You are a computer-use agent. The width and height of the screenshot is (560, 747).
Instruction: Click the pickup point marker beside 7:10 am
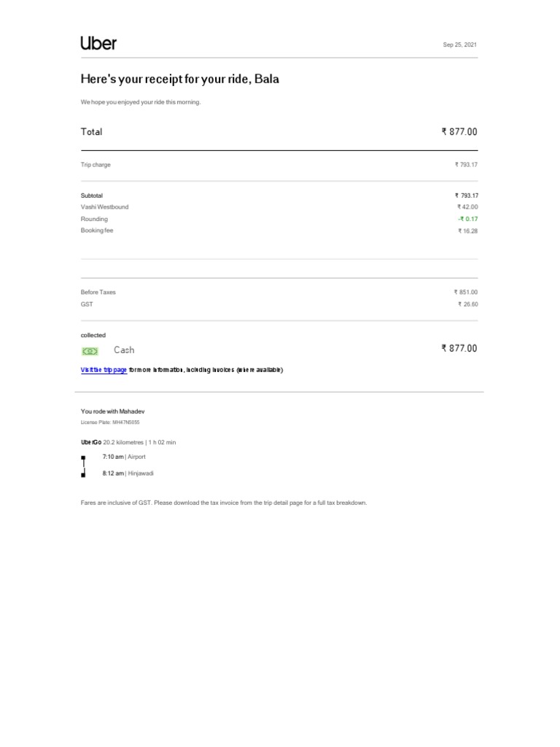(x=83, y=457)
